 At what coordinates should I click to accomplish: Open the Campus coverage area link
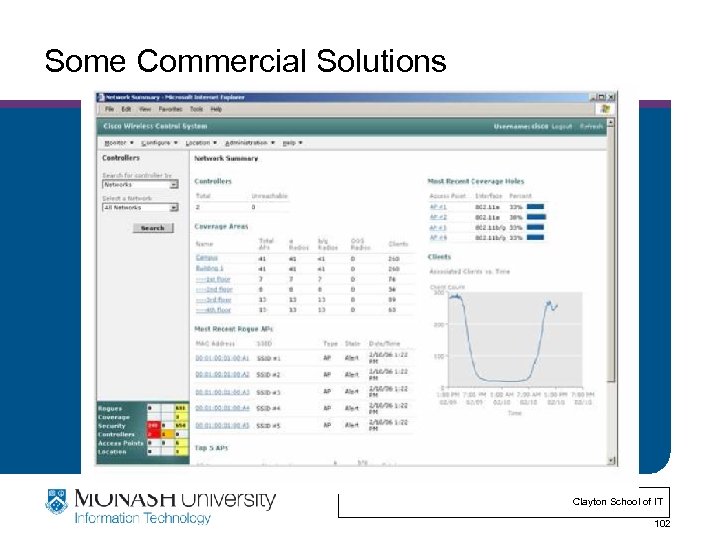pyautogui.click(x=207, y=258)
